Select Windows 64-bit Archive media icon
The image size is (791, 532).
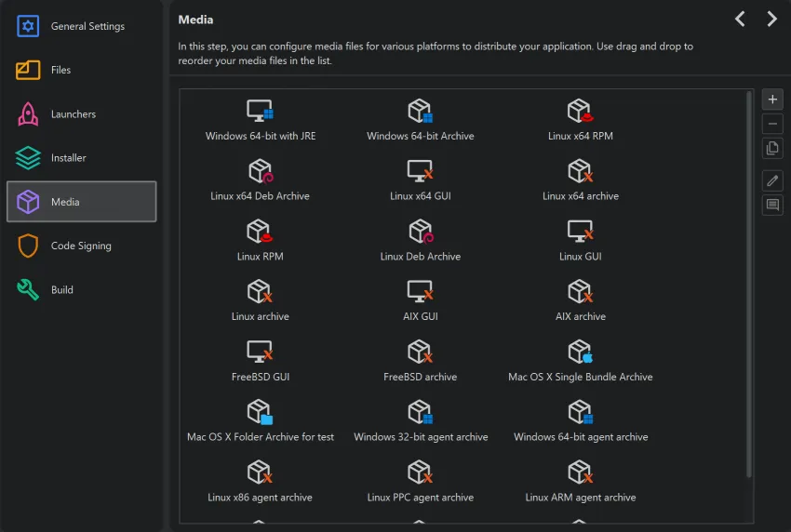[x=421, y=111]
